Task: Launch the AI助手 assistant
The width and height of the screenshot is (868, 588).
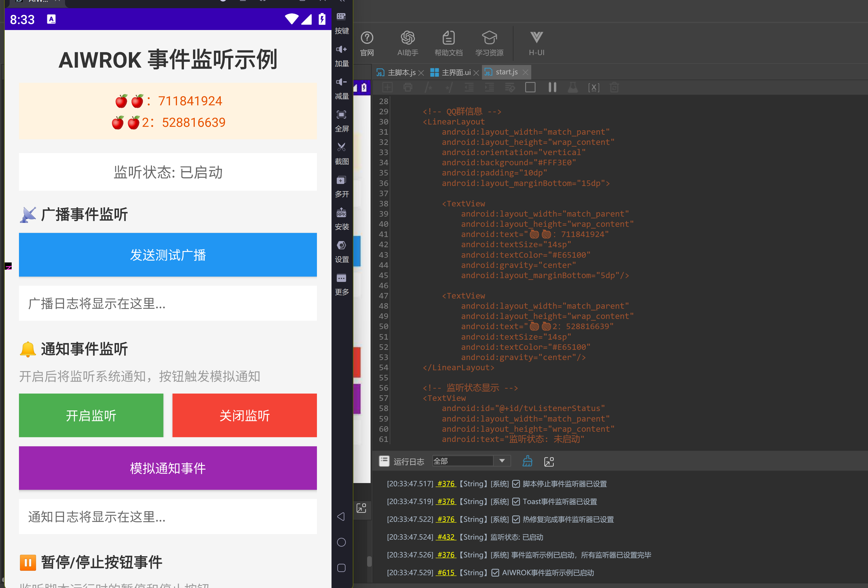Action: tap(408, 44)
